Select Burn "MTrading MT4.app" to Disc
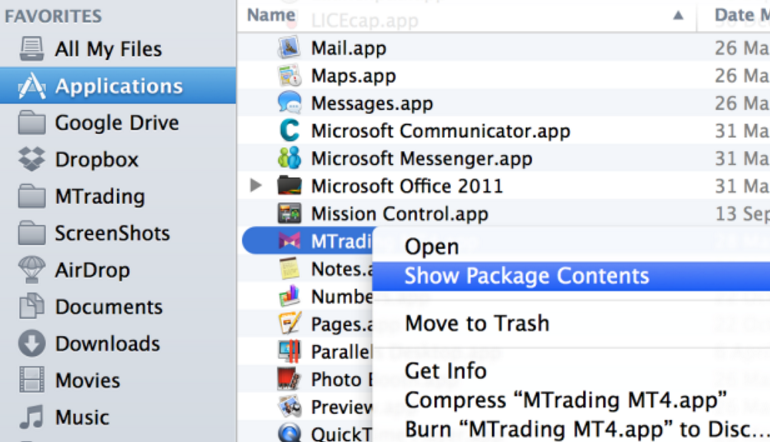 tap(587, 429)
